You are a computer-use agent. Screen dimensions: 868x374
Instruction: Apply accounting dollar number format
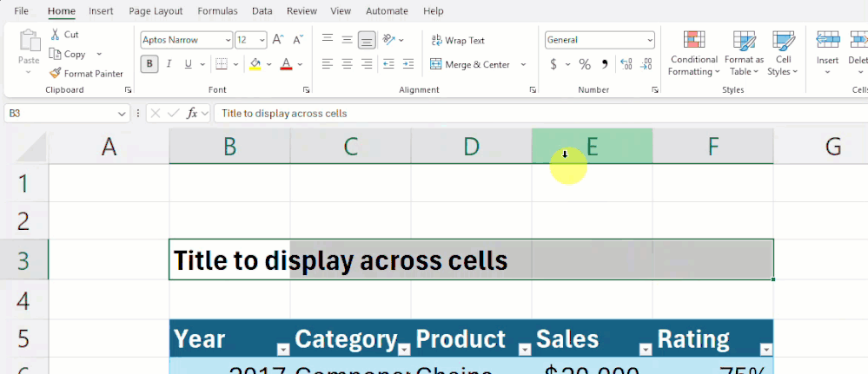553,65
